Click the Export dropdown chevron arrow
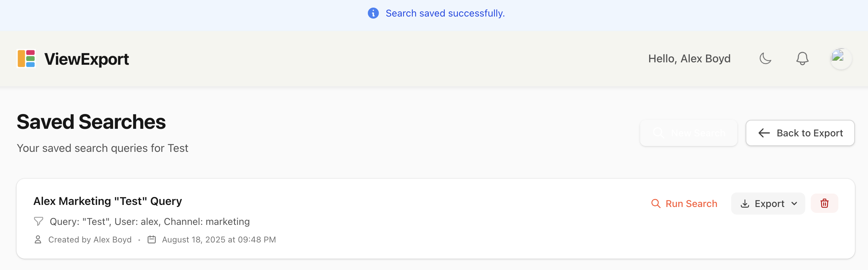This screenshot has width=868, height=270. (794, 204)
